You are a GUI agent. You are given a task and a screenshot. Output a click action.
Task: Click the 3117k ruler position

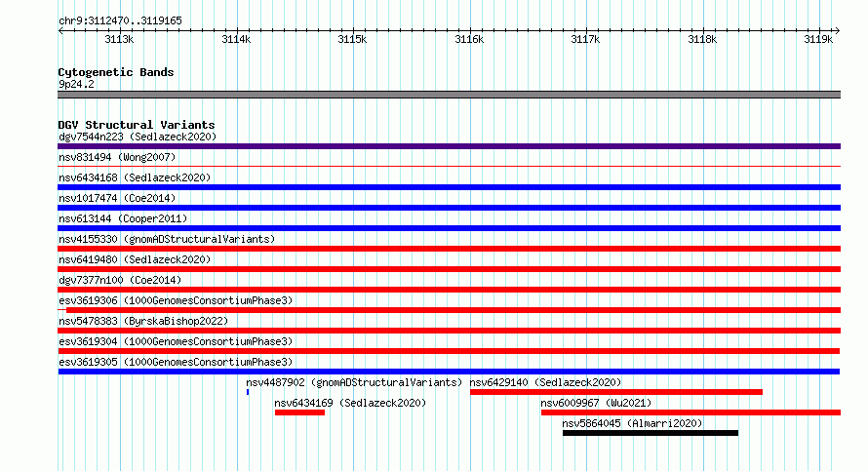pyautogui.click(x=585, y=39)
